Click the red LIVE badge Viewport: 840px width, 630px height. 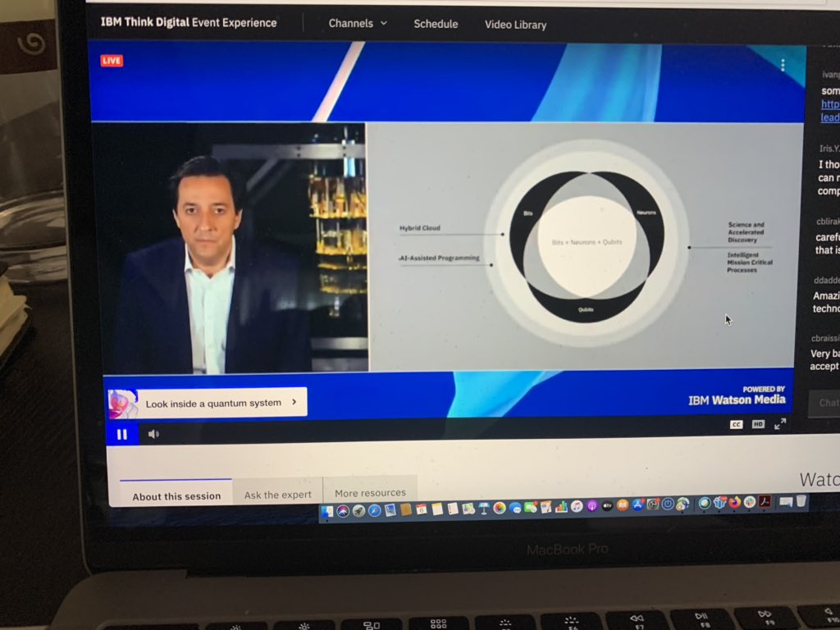[112, 61]
